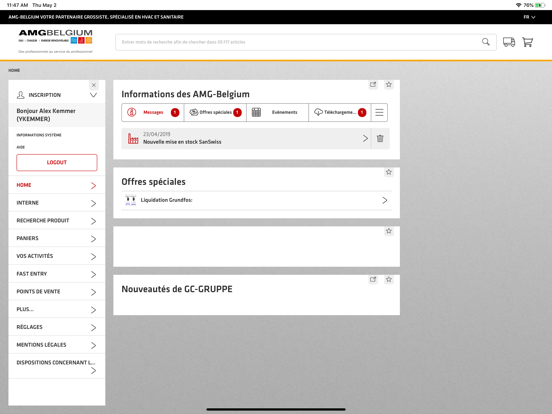Click the Liquidation Grundfos thumbnail
This screenshot has height=414, width=552.
pos(131,200)
